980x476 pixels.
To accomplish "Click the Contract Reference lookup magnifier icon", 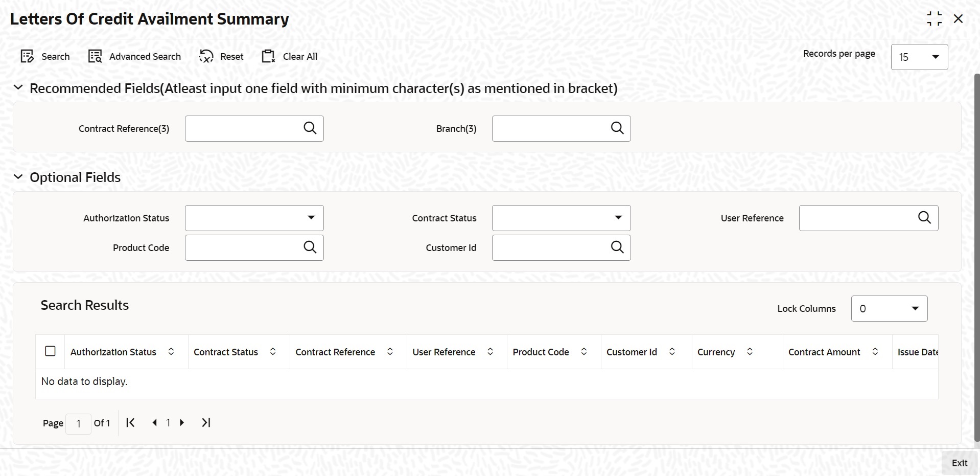I will pos(310,128).
